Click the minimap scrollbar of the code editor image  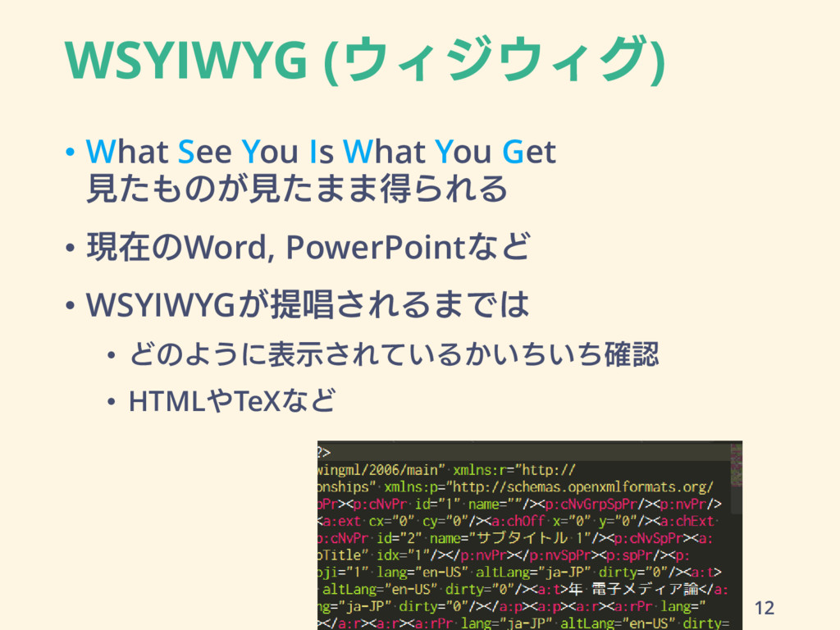point(737,478)
